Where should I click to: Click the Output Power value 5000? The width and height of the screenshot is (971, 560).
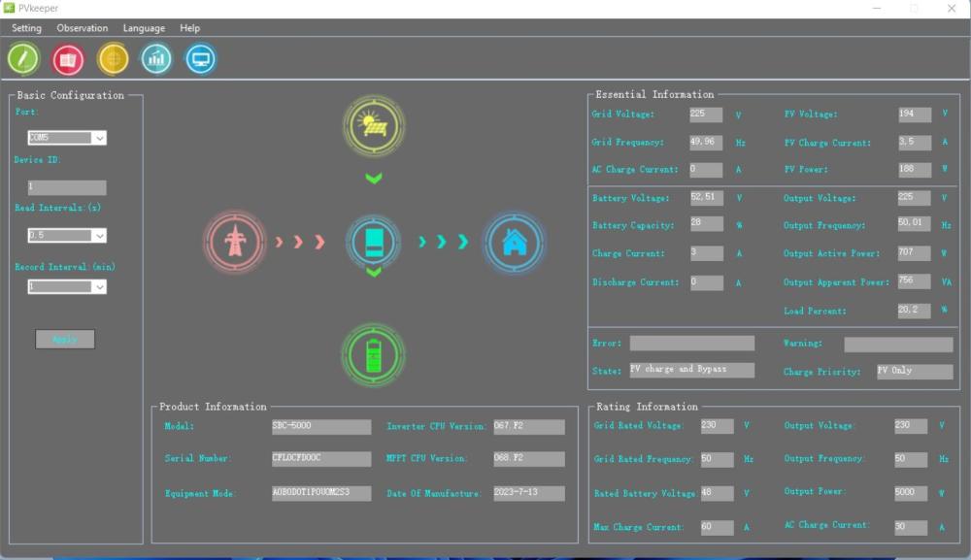(x=911, y=493)
